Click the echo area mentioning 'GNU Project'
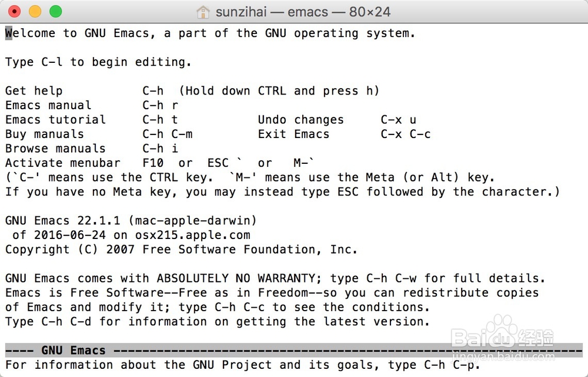Viewport: 588px width, 377px height. [243, 365]
